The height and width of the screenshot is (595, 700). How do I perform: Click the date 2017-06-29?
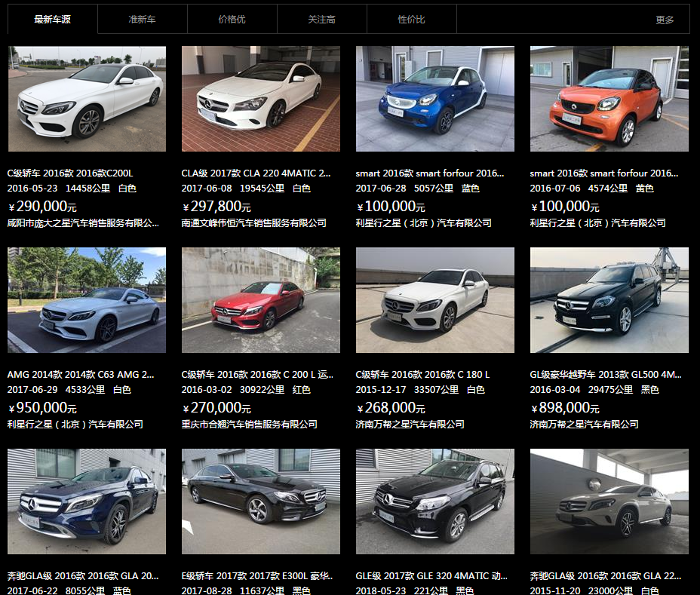(32, 390)
